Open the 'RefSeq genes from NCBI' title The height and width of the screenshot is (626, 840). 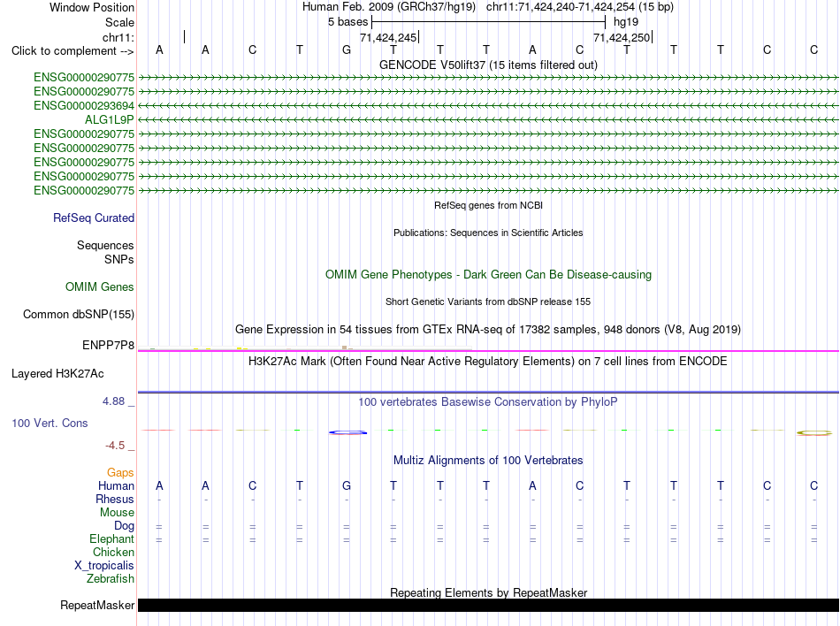(x=488, y=205)
